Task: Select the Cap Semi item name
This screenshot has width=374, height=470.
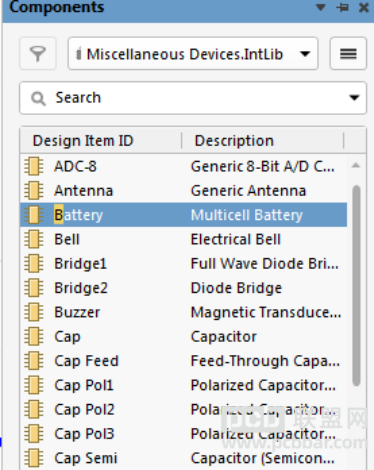Action: point(86,458)
